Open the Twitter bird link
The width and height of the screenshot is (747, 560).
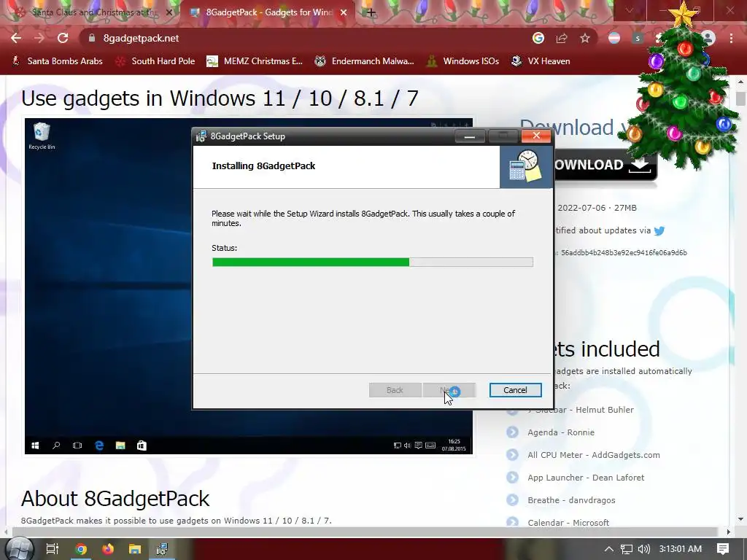(x=659, y=231)
